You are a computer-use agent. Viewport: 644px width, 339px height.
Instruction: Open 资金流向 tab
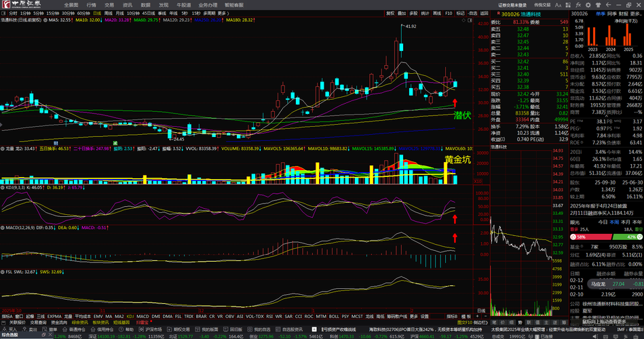point(59,323)
